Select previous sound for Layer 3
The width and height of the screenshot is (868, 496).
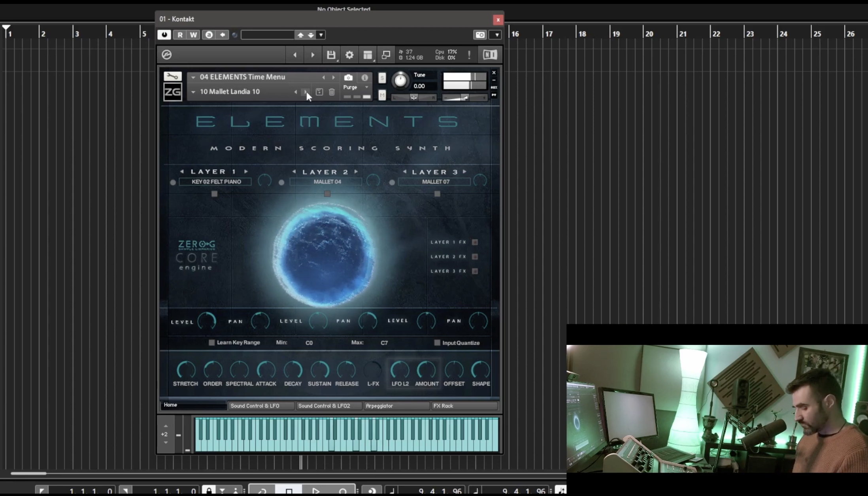[x=405, y=172]
